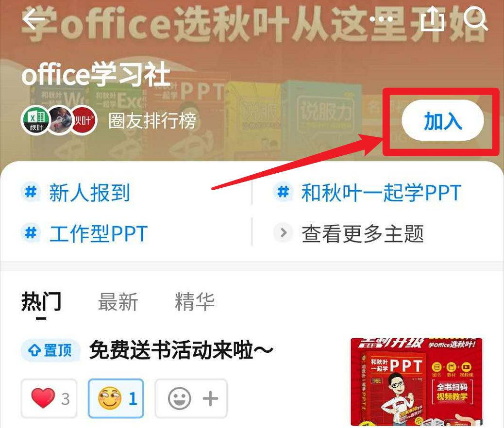The image size is (504, 428).
Task: Tap the back arrow icon
Action: pyautogui.click(x=34, y=19)
